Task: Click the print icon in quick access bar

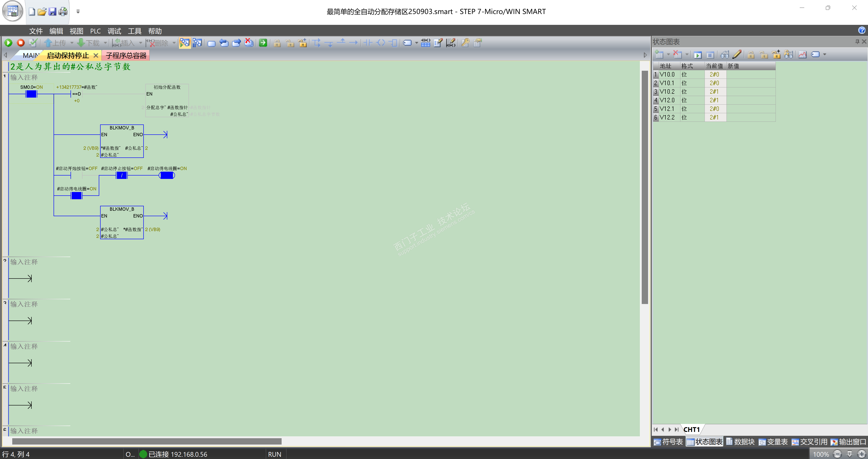Action: pos(63,12)
